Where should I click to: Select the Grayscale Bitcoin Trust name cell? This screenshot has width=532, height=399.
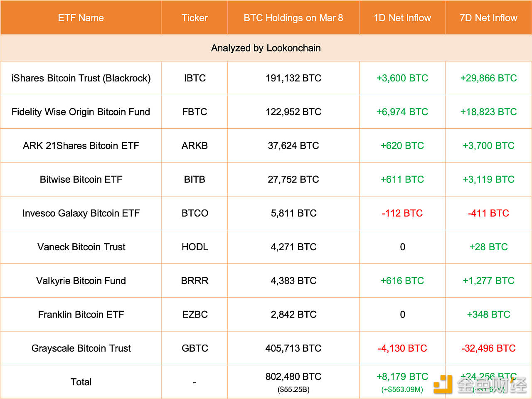tap(81, 348)
